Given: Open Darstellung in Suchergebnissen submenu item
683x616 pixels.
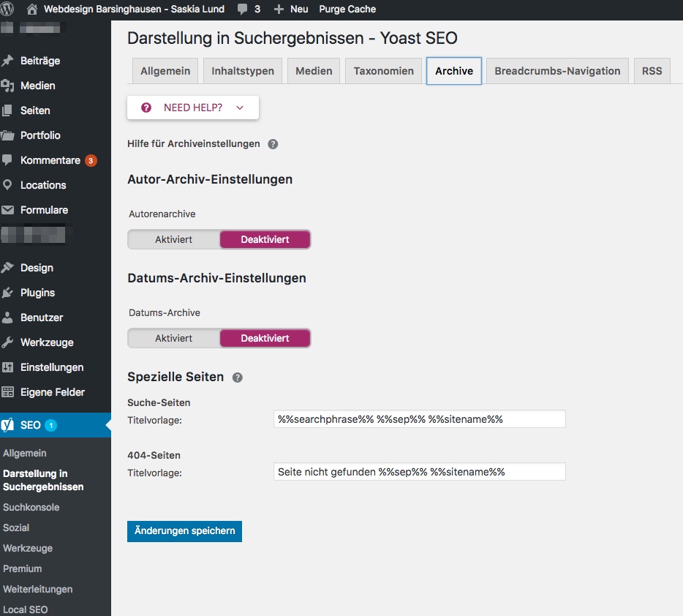Looking at the screenshot, I should [x=43, y=480].
